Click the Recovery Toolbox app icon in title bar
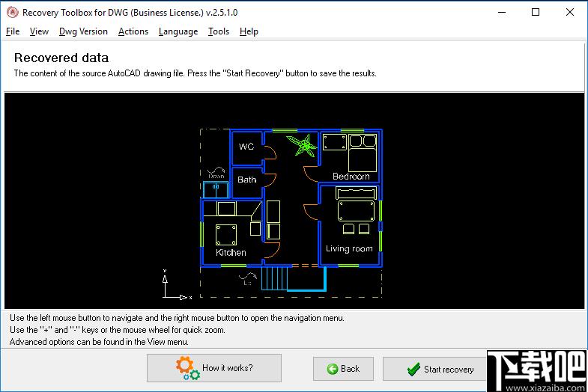This screenshot has height=392, width=588. coord(13,13)
